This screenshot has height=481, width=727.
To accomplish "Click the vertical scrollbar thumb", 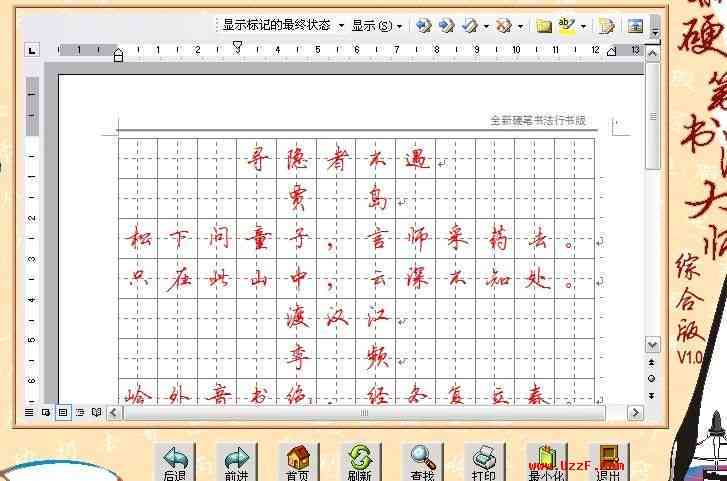I will click(x=653, y=116).
